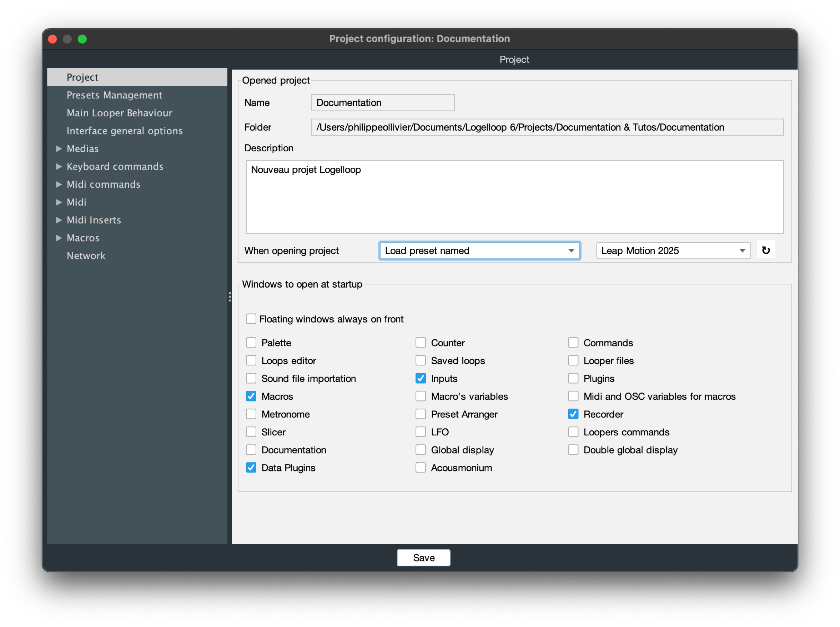Click the project Name input field

click(x=383, y=102)
